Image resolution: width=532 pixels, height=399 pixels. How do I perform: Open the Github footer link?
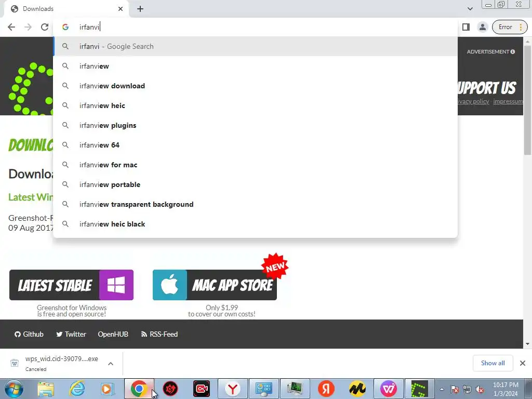coord(29,334)
